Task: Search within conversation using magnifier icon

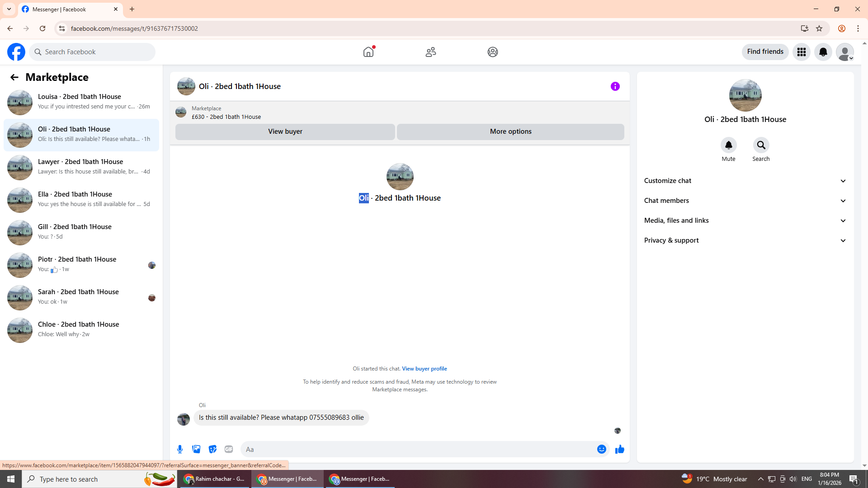Action: (x=761, y=145)
